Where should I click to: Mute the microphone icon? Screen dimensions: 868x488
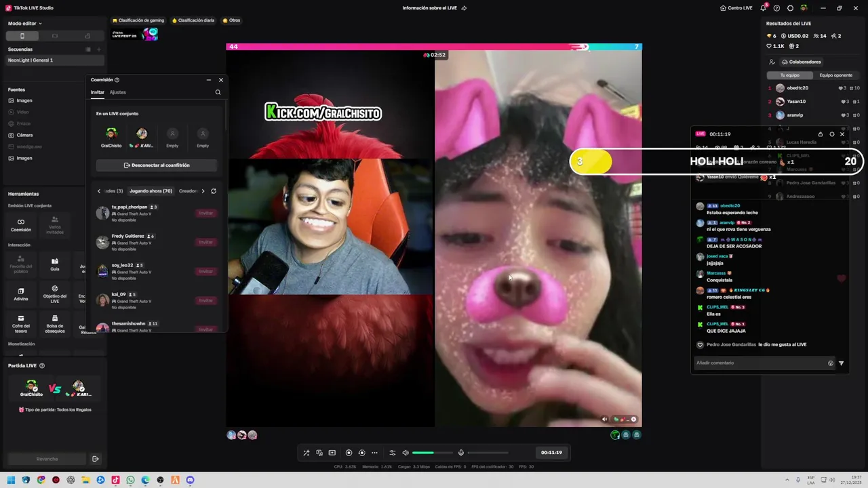point(461,453)
